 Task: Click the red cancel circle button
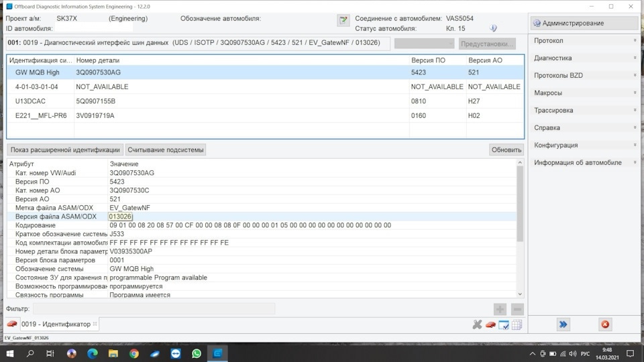(x=605, y=324)
